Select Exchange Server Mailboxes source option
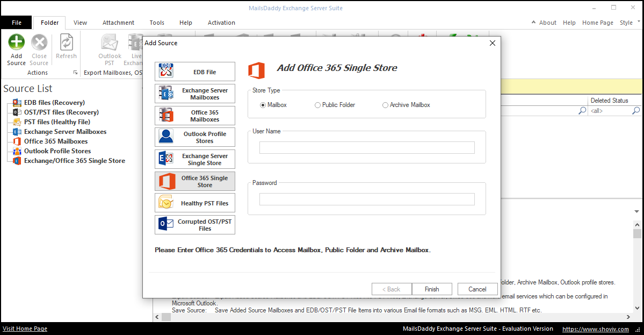The image size is (644, 335). (x=194, y=94)
